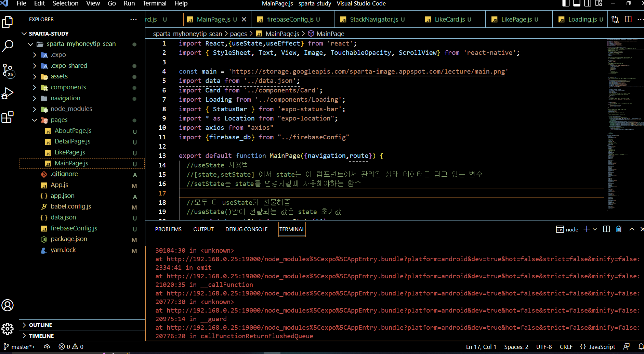
Task: Open Source Control view with 25 changes
Action: 8,71
